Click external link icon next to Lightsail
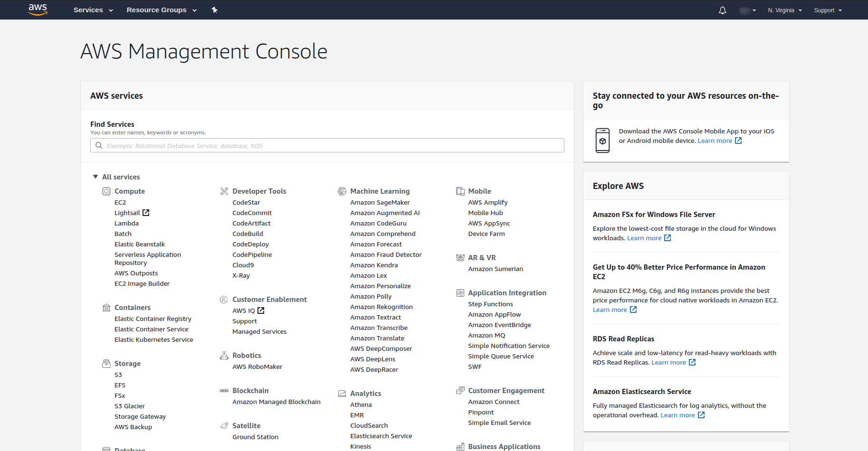 click(146, 213)
